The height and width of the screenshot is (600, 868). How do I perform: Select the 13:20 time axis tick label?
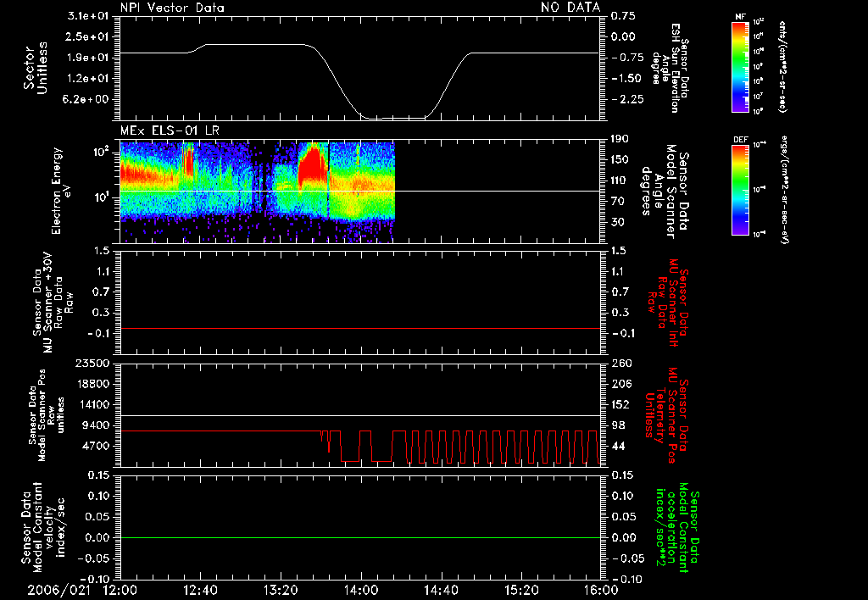[281, 590]
